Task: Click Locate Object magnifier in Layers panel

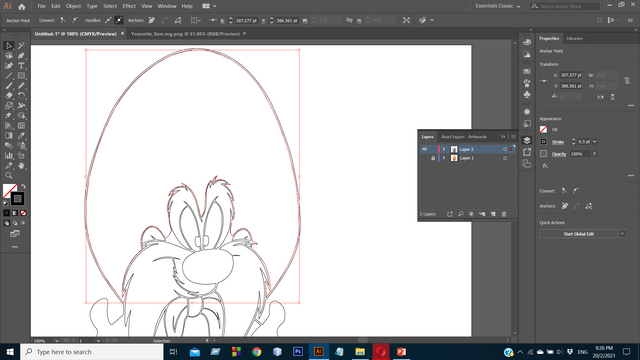Action: (x=460, y=214)
